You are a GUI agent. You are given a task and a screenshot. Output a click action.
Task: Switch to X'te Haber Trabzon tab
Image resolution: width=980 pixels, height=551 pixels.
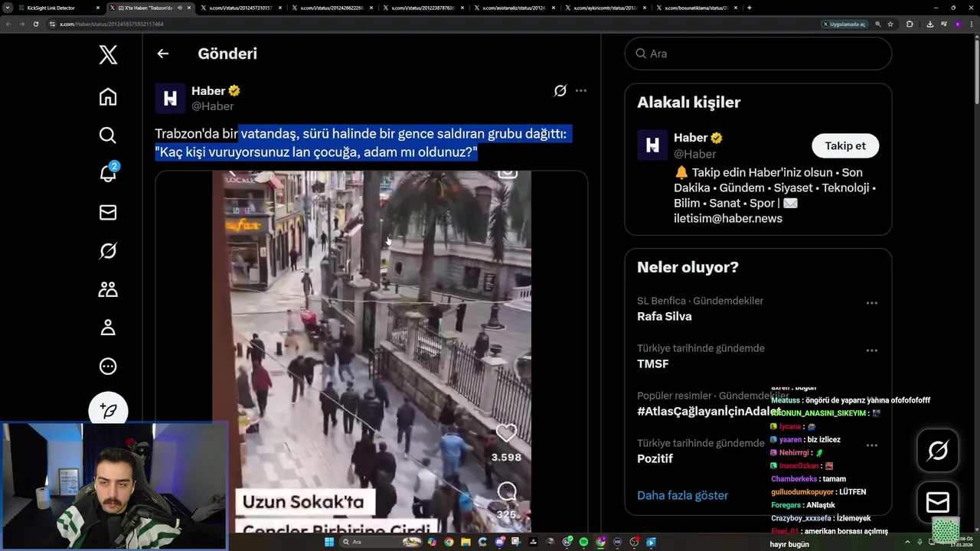pos(149,8)
